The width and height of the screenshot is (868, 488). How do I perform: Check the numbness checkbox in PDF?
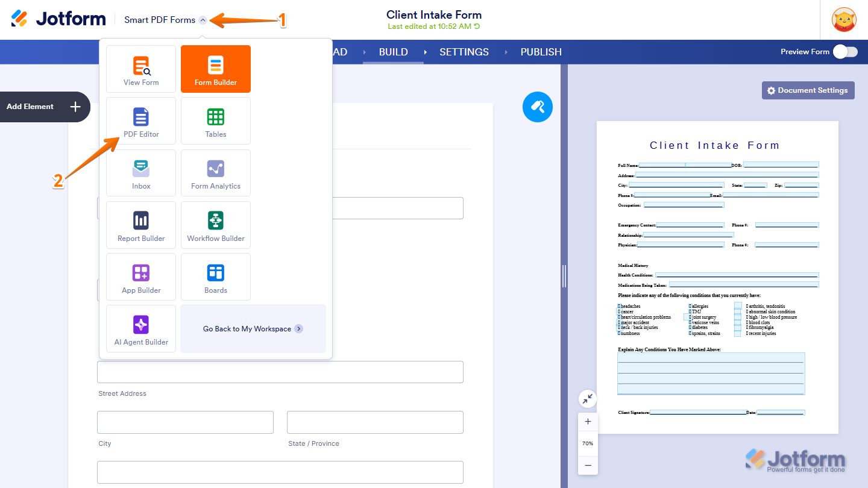coord(619,333)
